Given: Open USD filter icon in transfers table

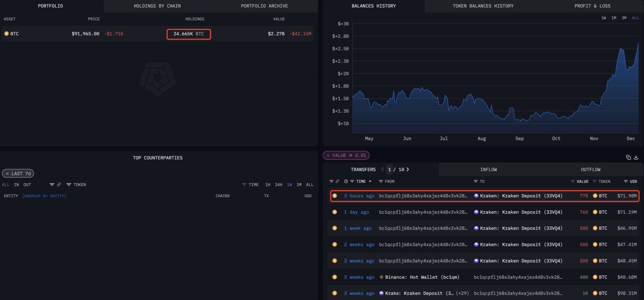Looking at the screenshot, I should (626, 181).
